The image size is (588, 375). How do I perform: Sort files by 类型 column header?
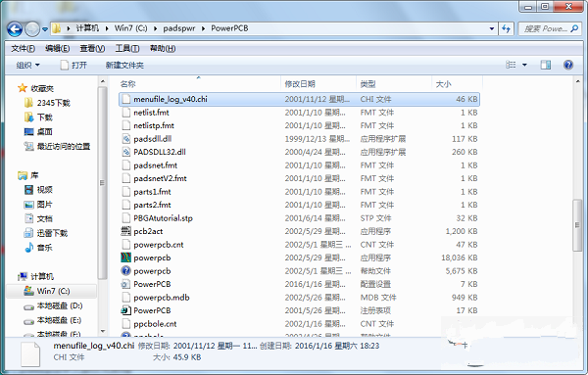[367, 84]
